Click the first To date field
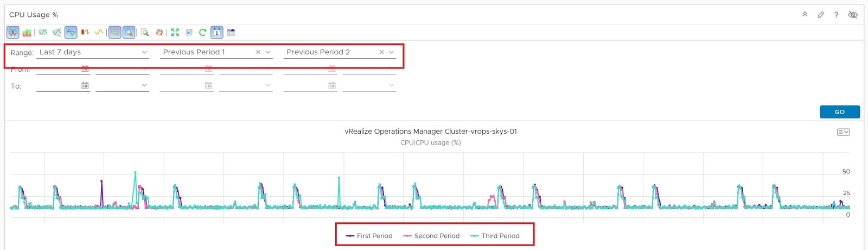This screenshot has width=868, height=250. click(x=58, y=86)
